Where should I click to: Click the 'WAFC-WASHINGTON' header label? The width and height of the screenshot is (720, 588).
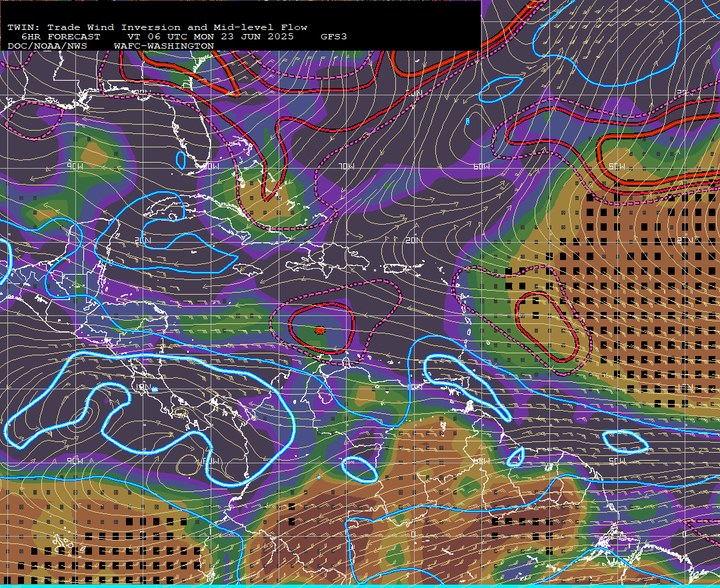[x=164, y=46]
